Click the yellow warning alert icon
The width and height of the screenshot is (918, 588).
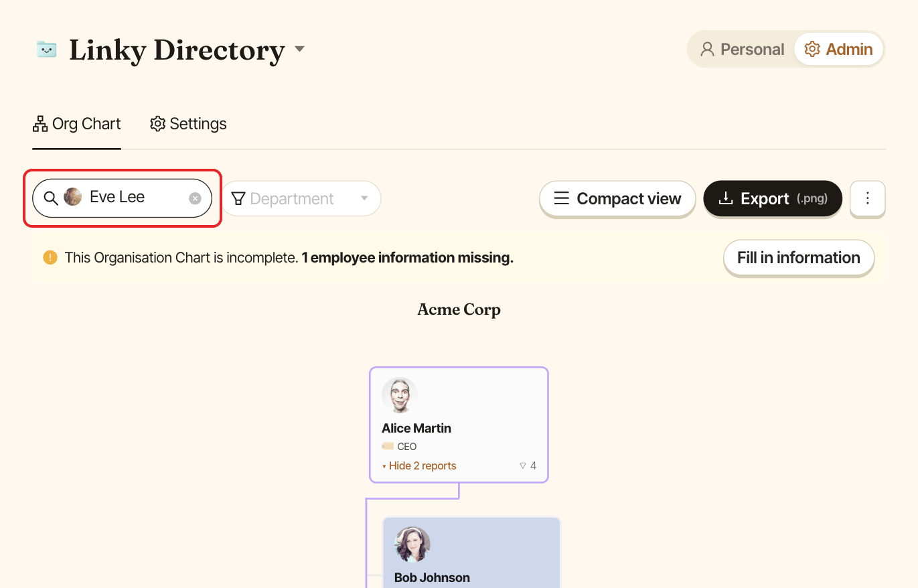[x=50, y=258]
